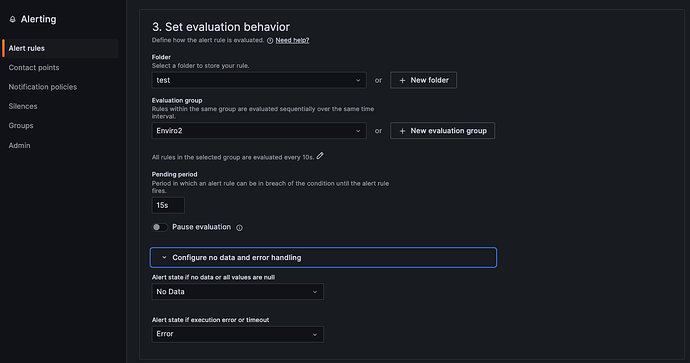The image size is (690, 363).
Task: Click the 'evaluated every 10s' text
Action: click(281, 158)
